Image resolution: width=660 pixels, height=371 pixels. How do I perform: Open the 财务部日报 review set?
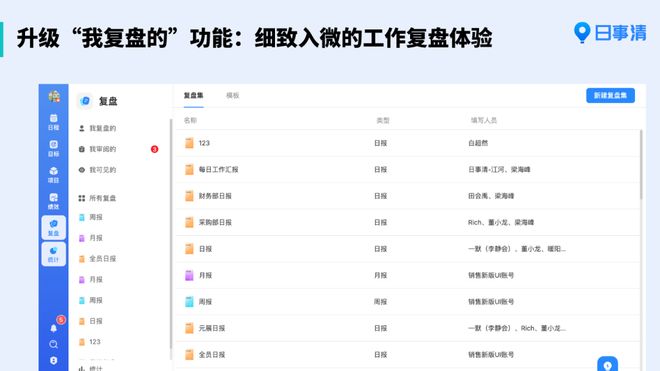215,196
